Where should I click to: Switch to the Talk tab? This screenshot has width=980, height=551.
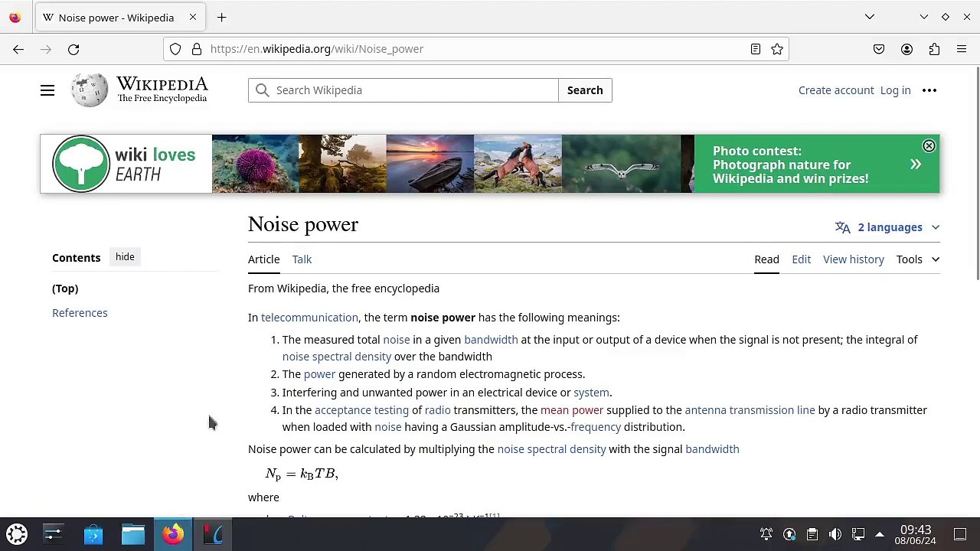(302, 259)
